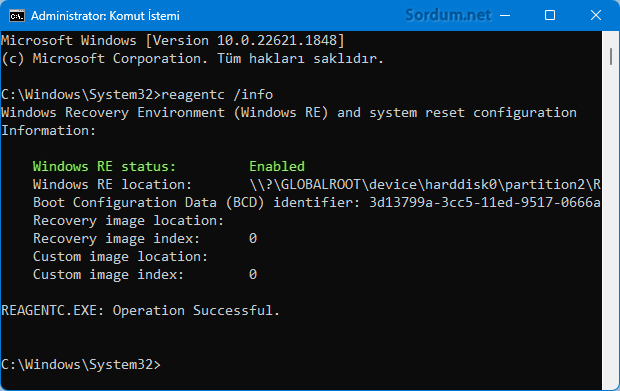Click the identifier value '3d13799a-3cc5-11ed-9517-0666a'

485,202
